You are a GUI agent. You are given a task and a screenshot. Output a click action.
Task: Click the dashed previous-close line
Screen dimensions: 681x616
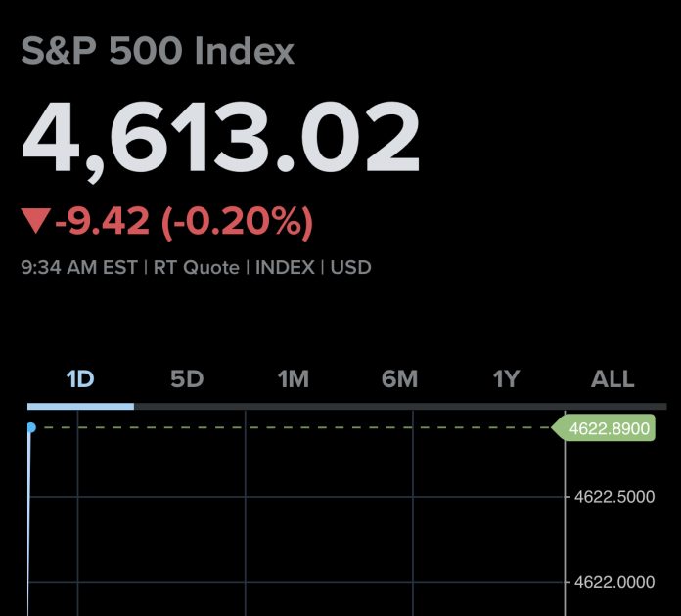tap(294, 428)
